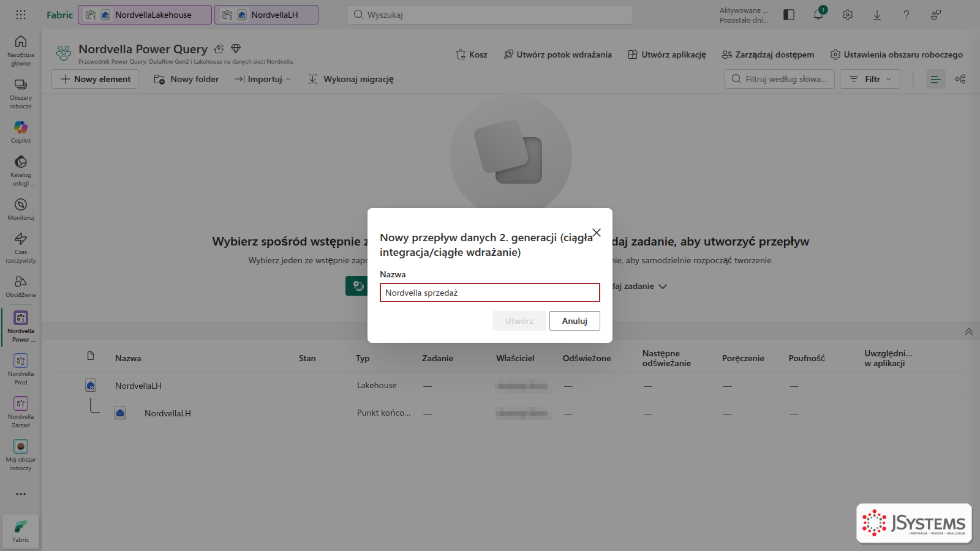Viewport: 980px width, 551px height.
Task: Close the new dataflow dialog
Action: point(597,233)
